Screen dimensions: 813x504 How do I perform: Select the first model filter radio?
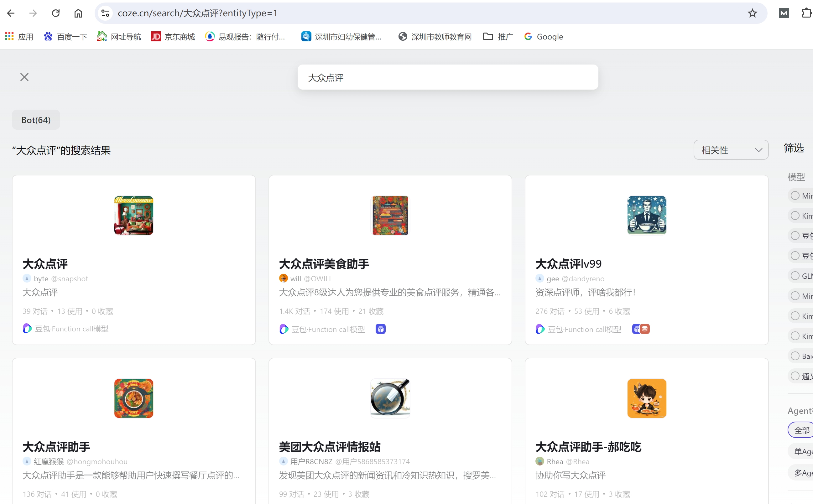(x=795, y=196)
